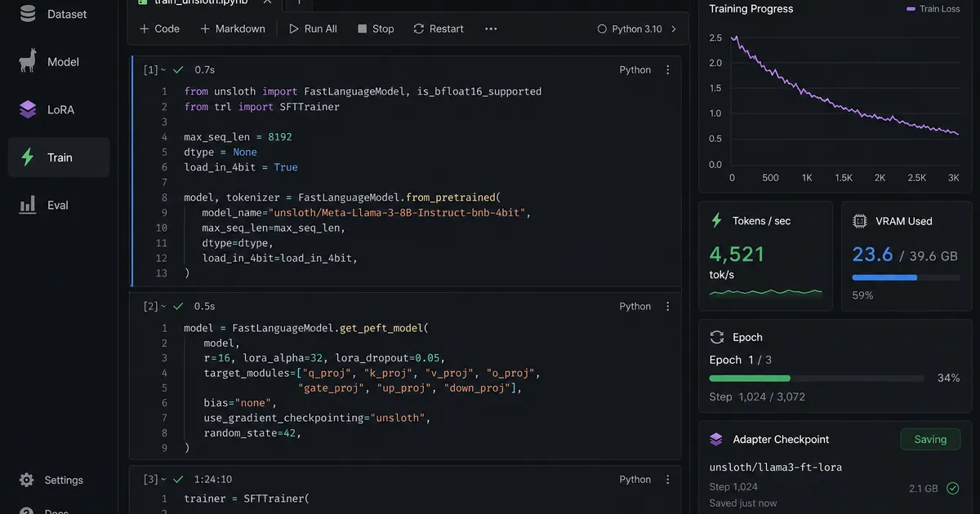Image resolution: width=980 pixels, height=514 pixels.
Task: Open the Python 3.10 kernel selector
Action: click(x=637, y=29)
